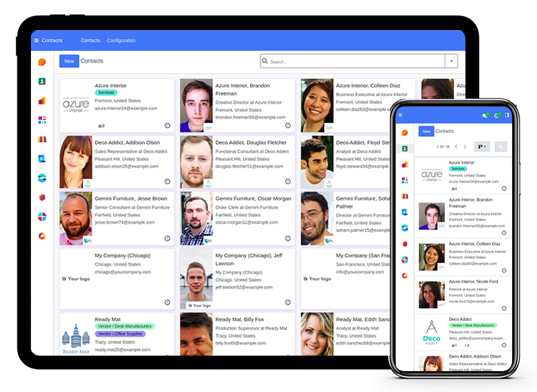Open bar chart Sales app in tablet sidebar
This screenshot has height=392, width=537.
[x=42, y=101]
